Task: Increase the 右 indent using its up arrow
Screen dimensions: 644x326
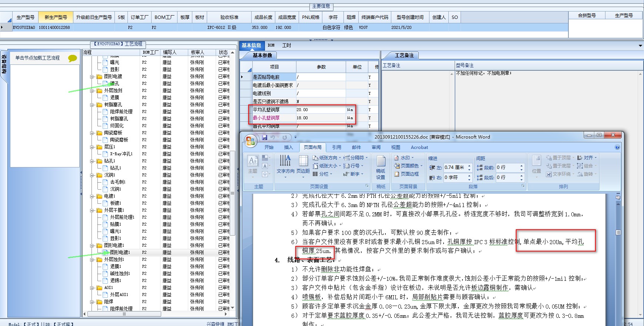Action: tap(469, 176)
